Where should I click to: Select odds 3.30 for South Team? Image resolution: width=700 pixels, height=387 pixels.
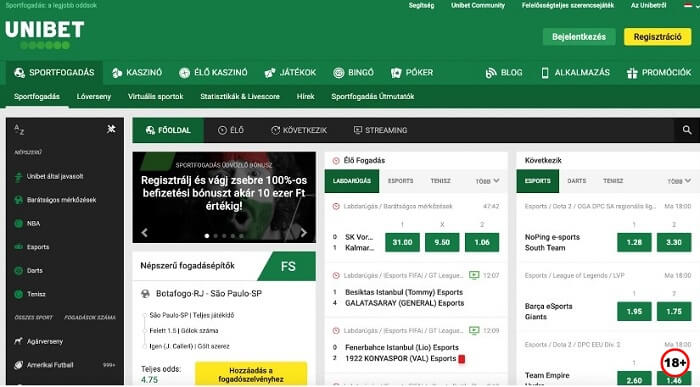point(674,242)
